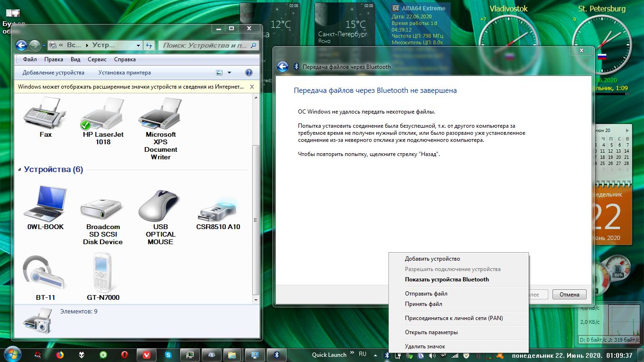The height and width of the screenshot is (362, 644).
Task: Click Добавление устройства toolbar command
Action: click(53, 73)
